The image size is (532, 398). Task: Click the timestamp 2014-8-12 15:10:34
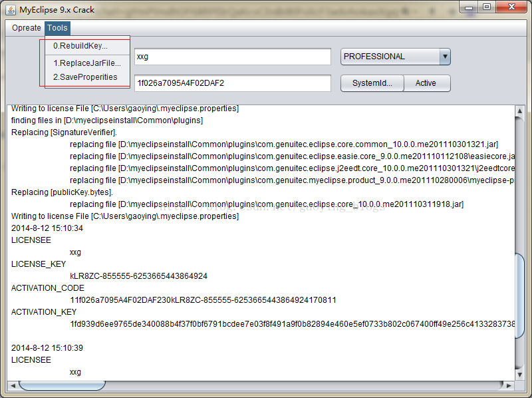(47, 228)
